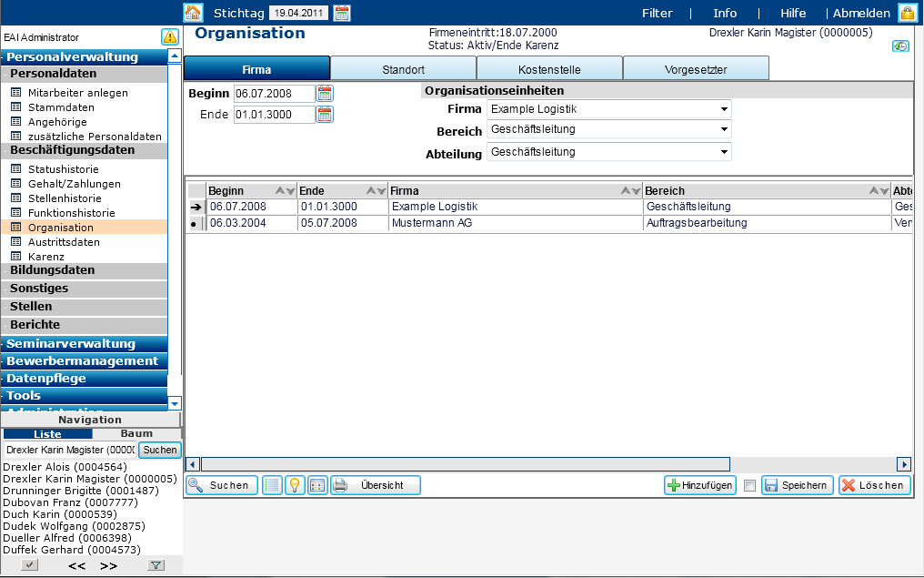
Task: Sort Beginn column ascending arrow
Action: pos(280,190)
